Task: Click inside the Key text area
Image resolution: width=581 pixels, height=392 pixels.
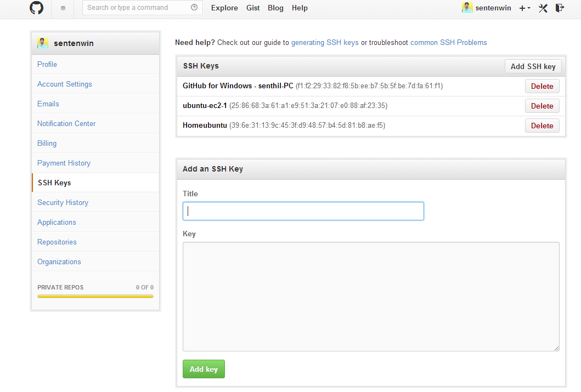Action: point(371,296)
